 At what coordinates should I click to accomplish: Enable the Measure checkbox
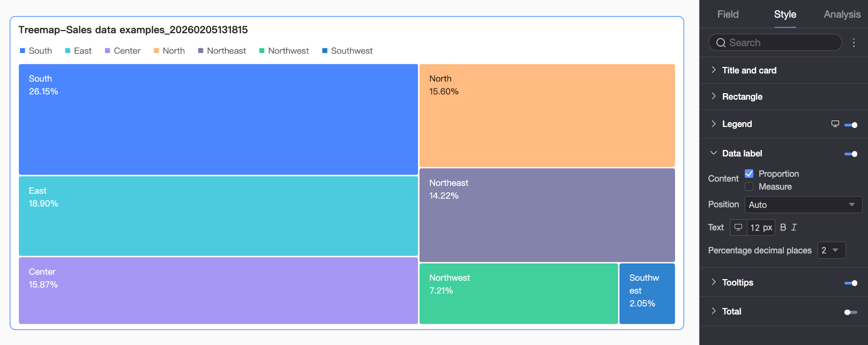tap(749, 186)
